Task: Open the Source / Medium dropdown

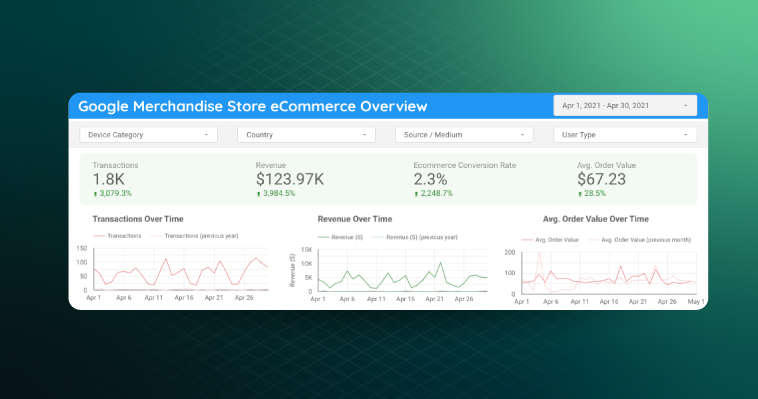Action: click(x=464, y=134)
